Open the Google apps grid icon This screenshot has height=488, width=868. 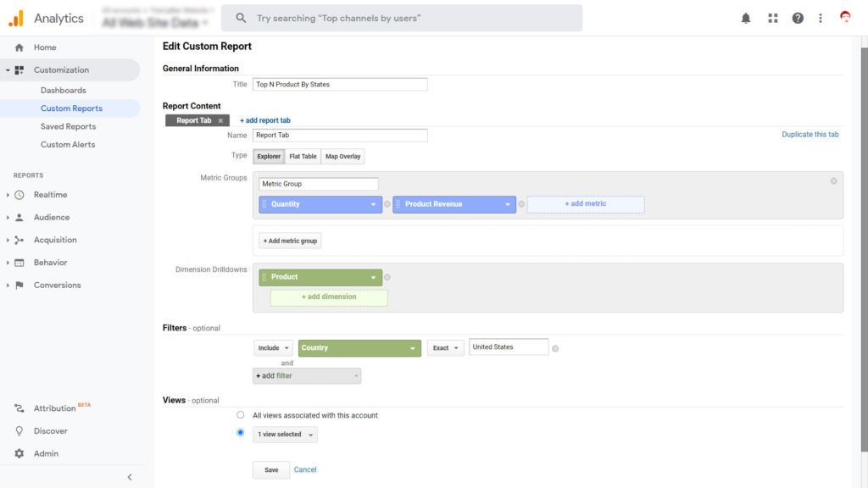click(773, 19)
